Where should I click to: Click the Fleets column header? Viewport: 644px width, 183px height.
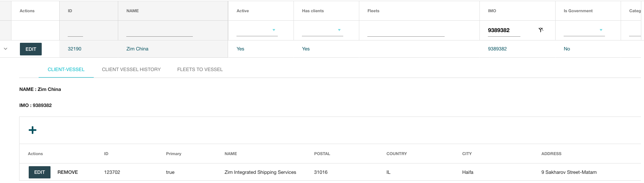373,11
